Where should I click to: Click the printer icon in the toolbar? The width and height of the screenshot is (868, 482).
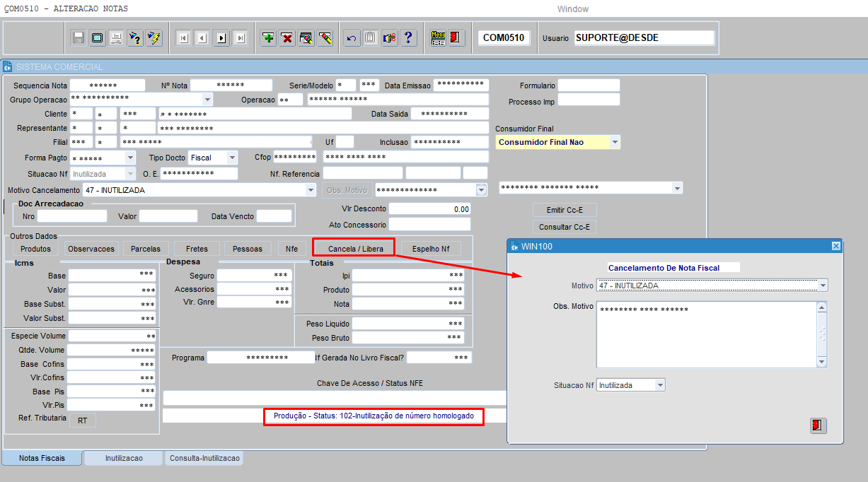point(116,38)
